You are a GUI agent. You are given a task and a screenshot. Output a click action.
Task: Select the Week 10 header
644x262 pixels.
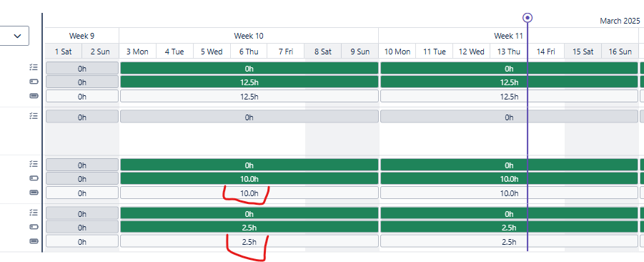pyautogui.click(x=249, y=36)
